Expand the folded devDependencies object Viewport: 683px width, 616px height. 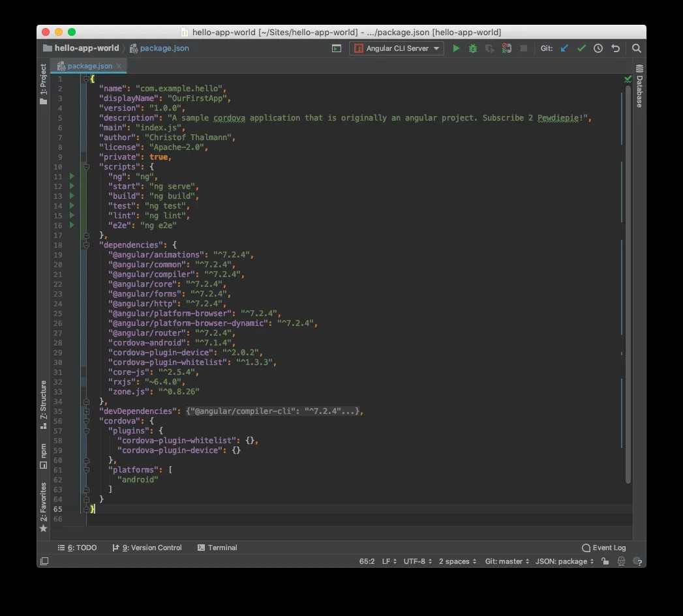point(85,411)
